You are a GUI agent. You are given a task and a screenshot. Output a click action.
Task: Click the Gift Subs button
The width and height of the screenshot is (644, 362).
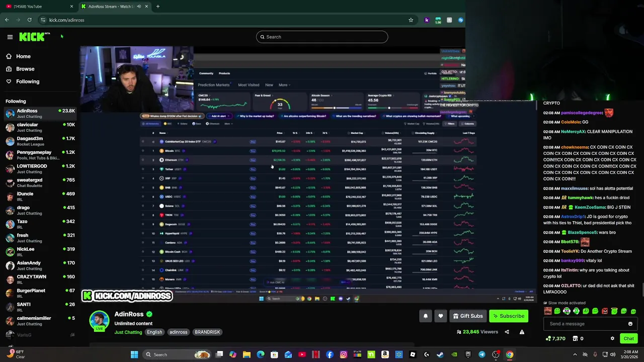tap(468, 316)
